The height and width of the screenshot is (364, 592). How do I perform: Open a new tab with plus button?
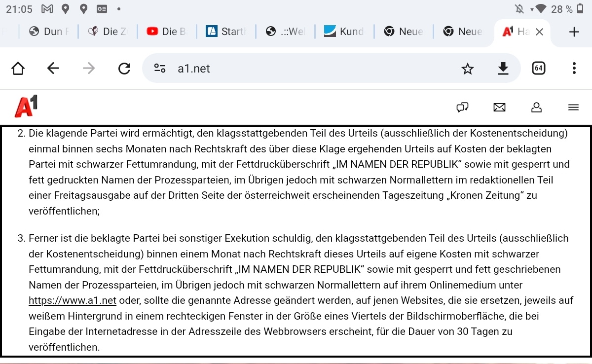point(574,32)
